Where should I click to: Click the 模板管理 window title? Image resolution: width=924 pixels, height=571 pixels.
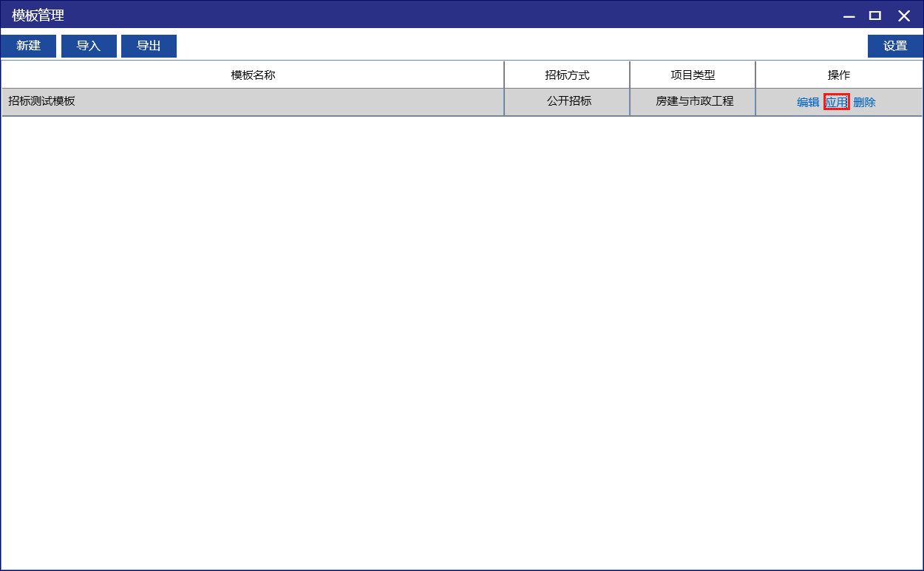point(38,16)
